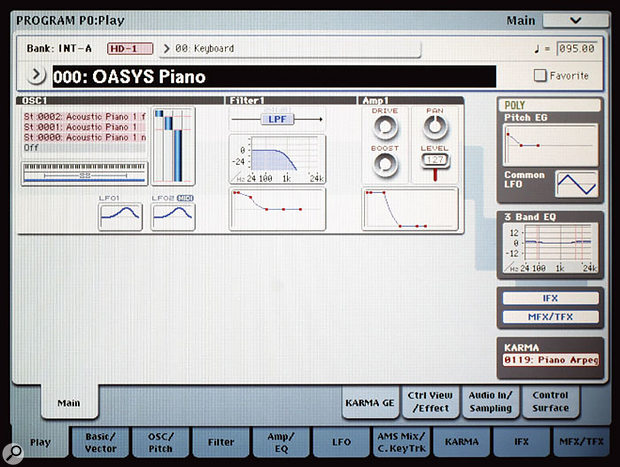
Task: Open the IFX button
Action: [x=550, y=298]
